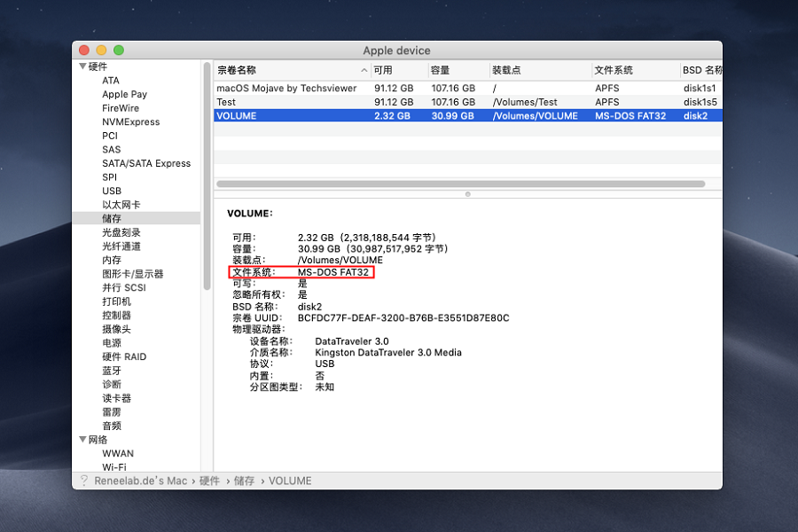
Task: Select WWAN under network
Action: click(x=118, y=453)
